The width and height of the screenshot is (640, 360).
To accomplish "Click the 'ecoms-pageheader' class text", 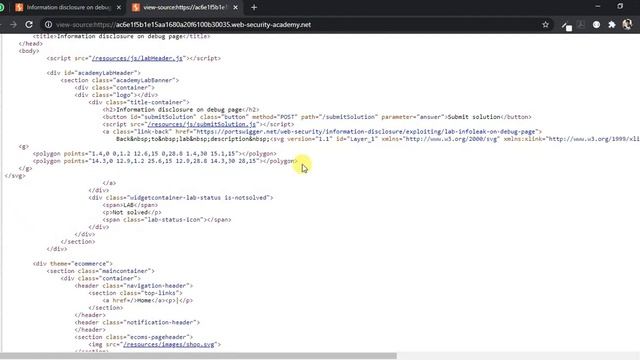I will pos(158,338).
